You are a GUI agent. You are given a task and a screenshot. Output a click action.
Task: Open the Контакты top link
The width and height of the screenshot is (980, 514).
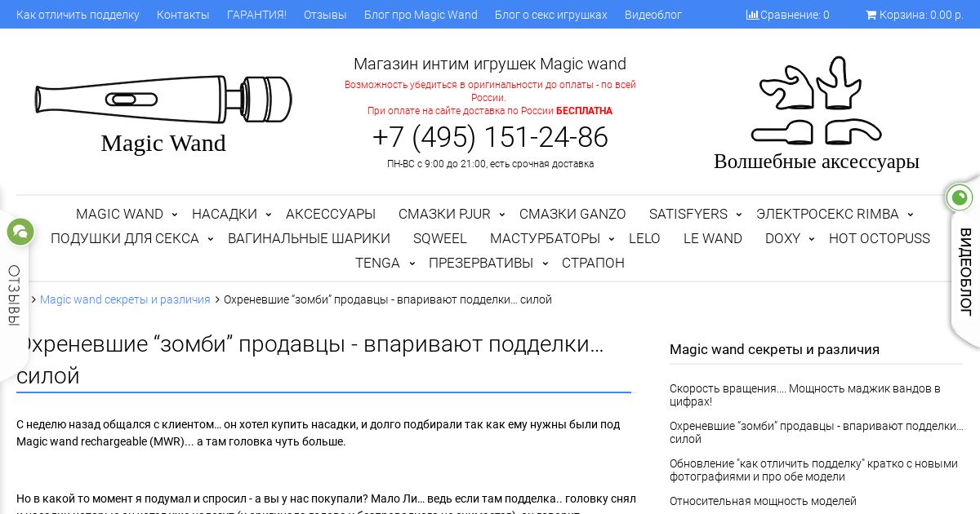point(183,15)
